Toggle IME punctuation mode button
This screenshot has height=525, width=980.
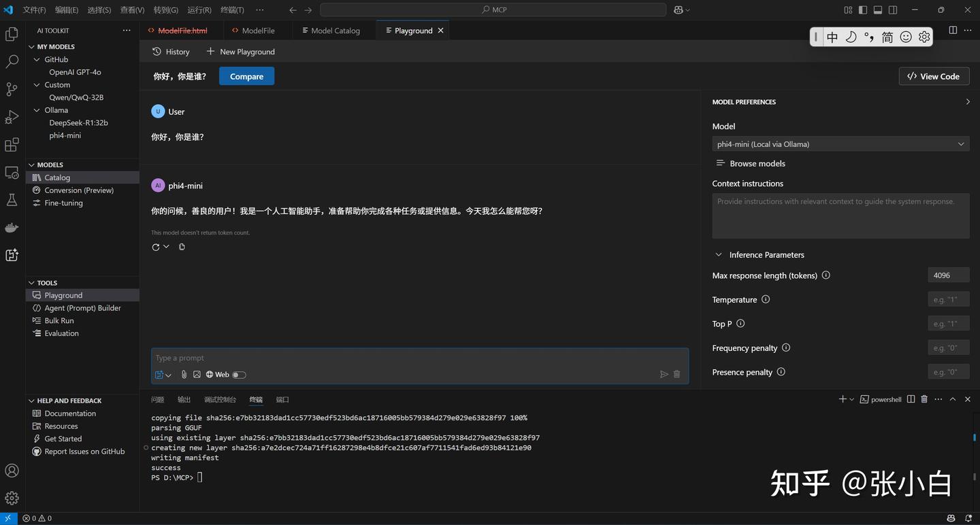(x=869, y=37)
